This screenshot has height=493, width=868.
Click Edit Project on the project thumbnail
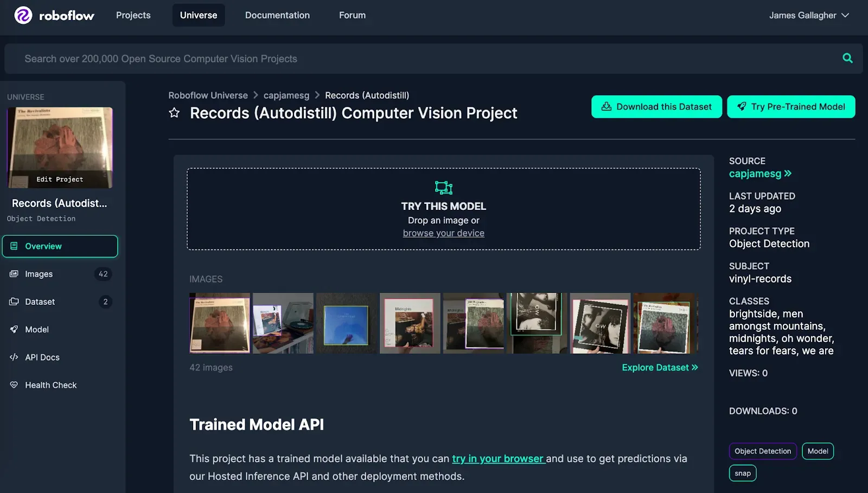click(60, 179)
